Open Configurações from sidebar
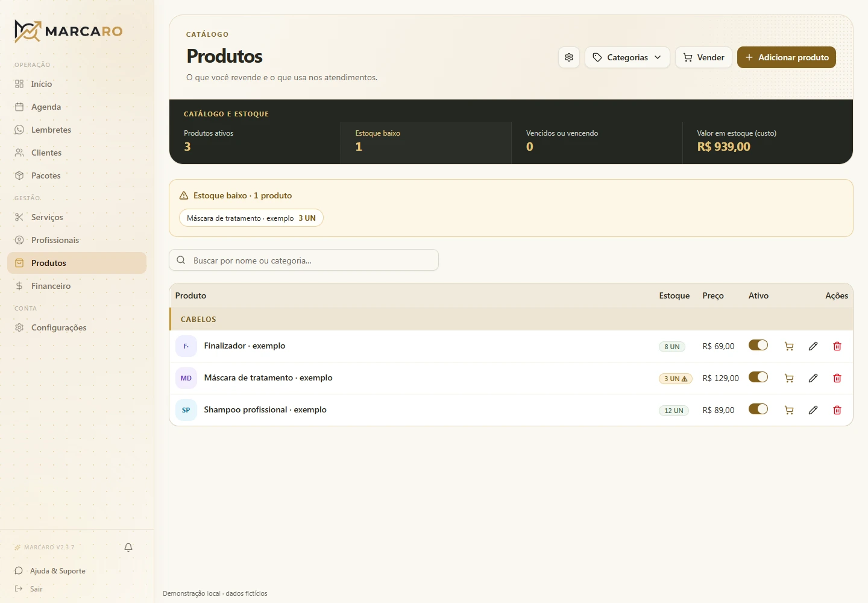This screenshot has width=868, height=603. pos(77,327)
